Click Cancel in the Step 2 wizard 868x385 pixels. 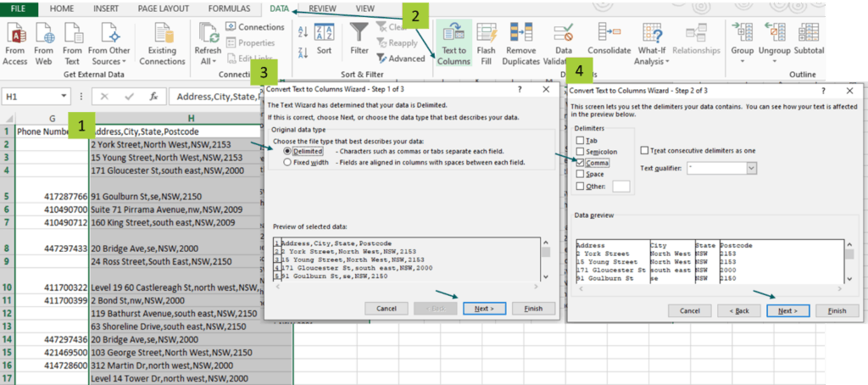click(690, 310)
